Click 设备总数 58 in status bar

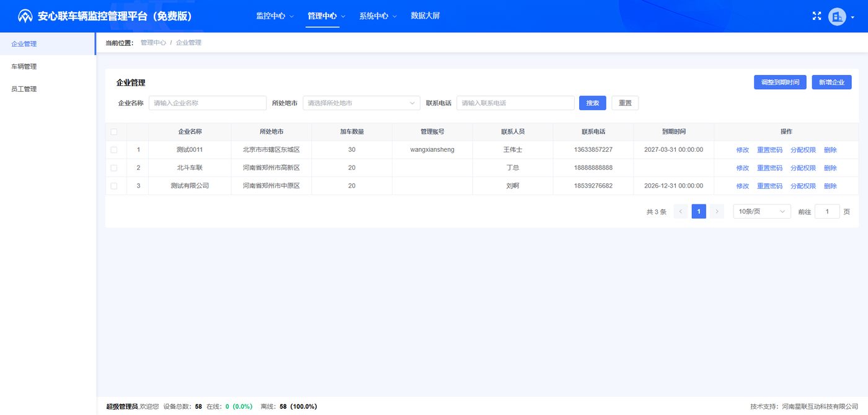click(x=182, y=407)
